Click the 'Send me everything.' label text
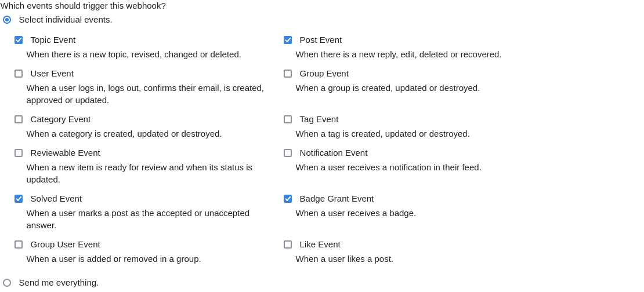 pyautogui.click(x=59, y=283)
